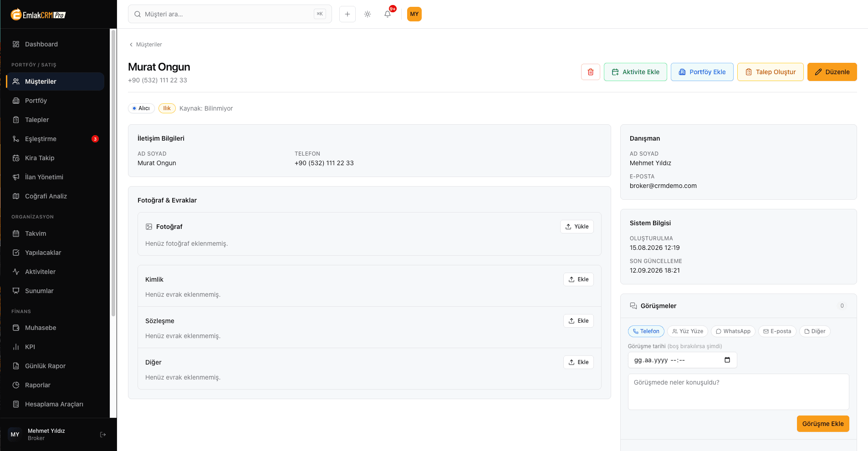Open Takvim in sidebar

pos(55,233)
